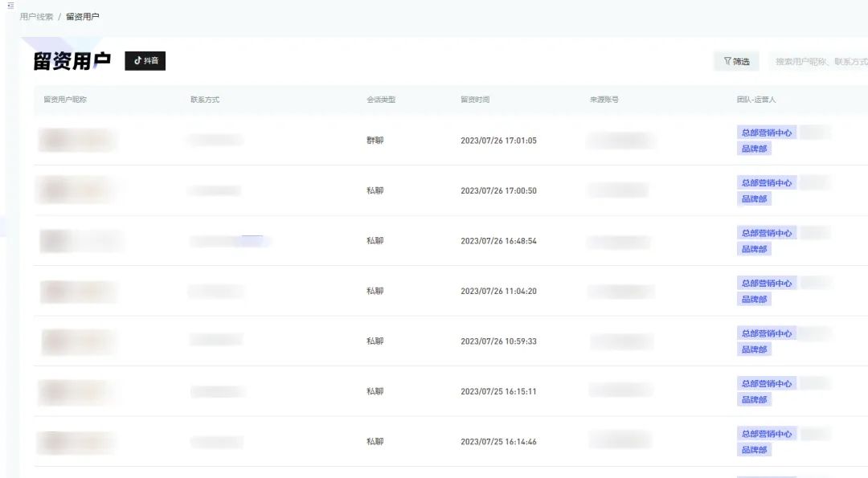Screen dimensions: 868x478
Task: Select 品牌部 tag in 10:59:33 row
Action: [x=754, y=349]
